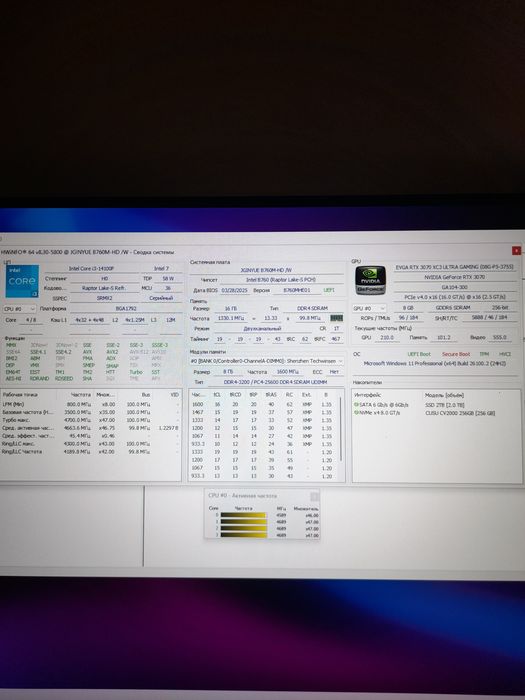Click the Core count value 4 / 8

click(x=31, y=320)
